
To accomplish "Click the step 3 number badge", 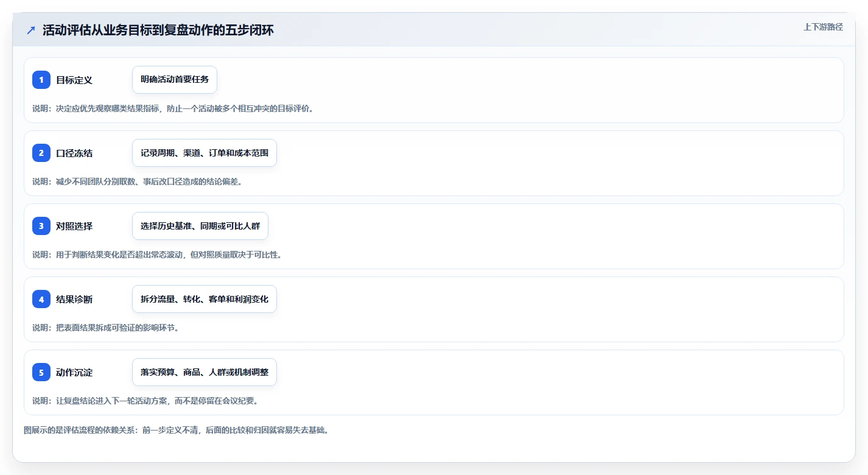I will [41, 226].
